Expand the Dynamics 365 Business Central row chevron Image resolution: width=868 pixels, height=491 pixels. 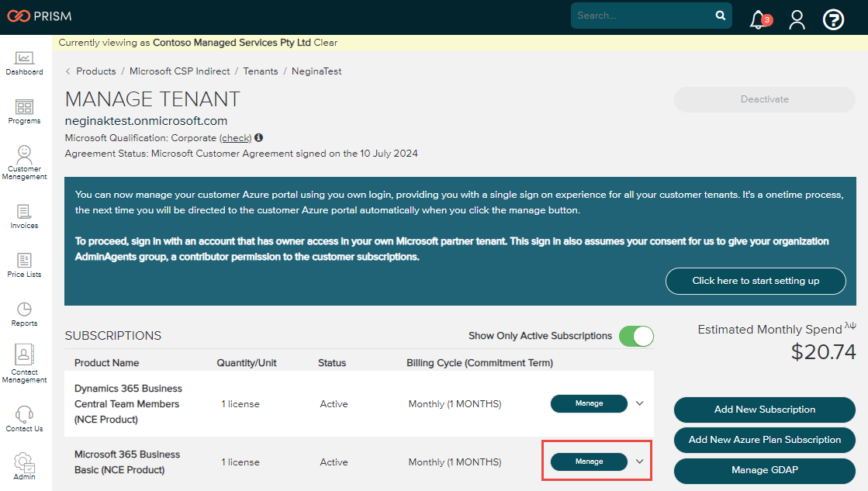coord(640,403)
